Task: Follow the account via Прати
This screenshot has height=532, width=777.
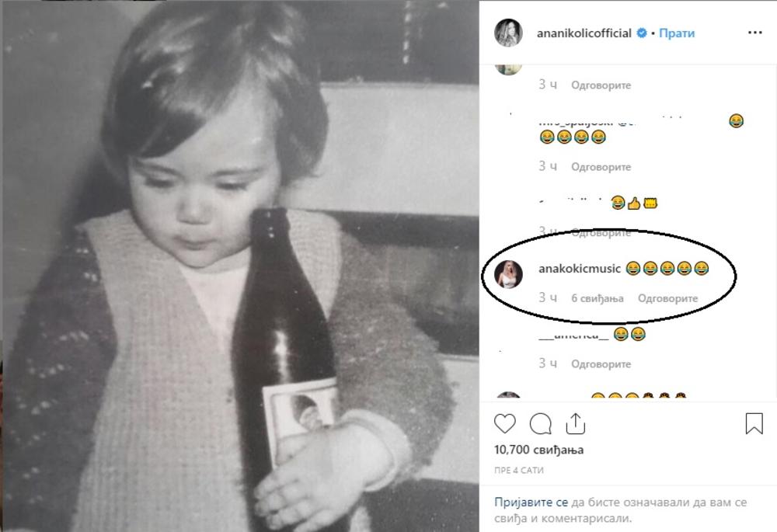Action: point(678,33)
